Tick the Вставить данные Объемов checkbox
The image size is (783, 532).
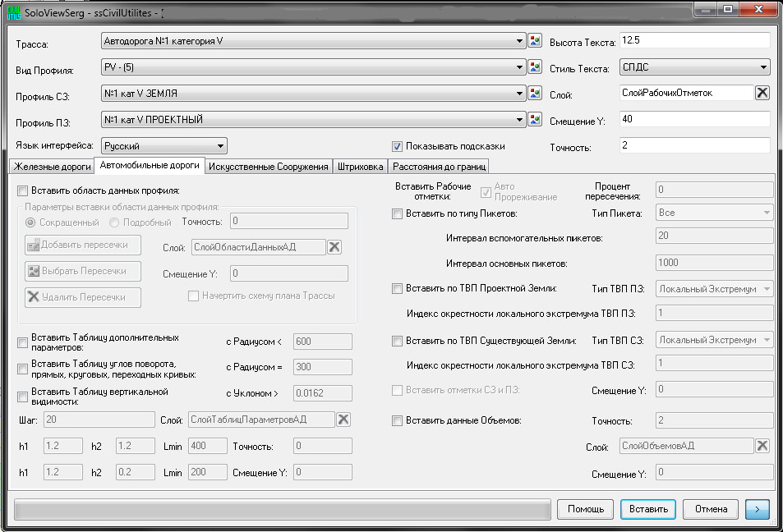[398, 420]
